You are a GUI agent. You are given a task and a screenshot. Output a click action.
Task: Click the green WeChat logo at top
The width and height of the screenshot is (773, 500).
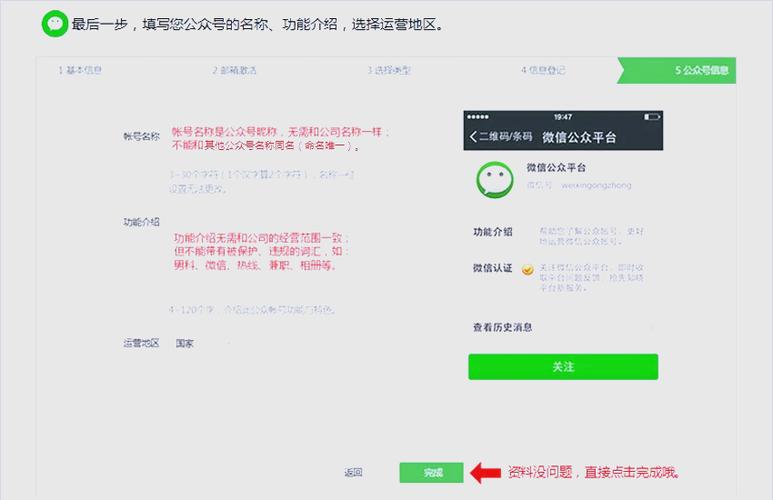[55, 24]
